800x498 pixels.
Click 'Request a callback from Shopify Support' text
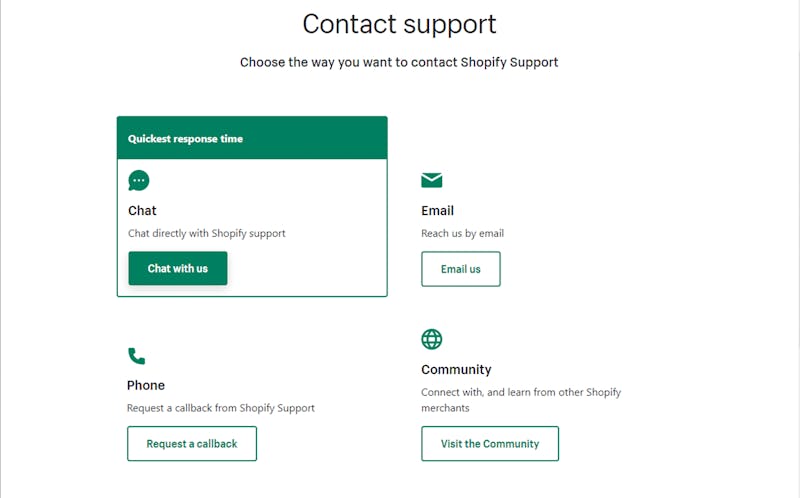pyautogui.click(x=221, y=408)
